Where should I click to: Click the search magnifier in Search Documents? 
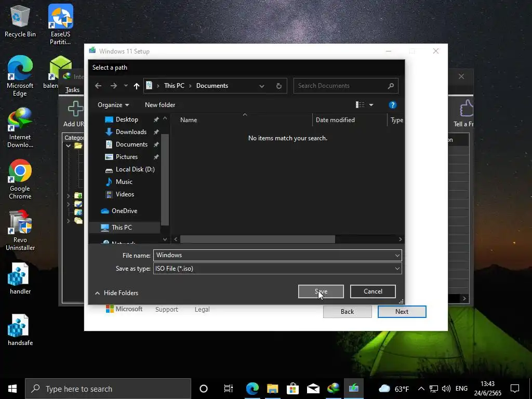click(x=391, y=86)
